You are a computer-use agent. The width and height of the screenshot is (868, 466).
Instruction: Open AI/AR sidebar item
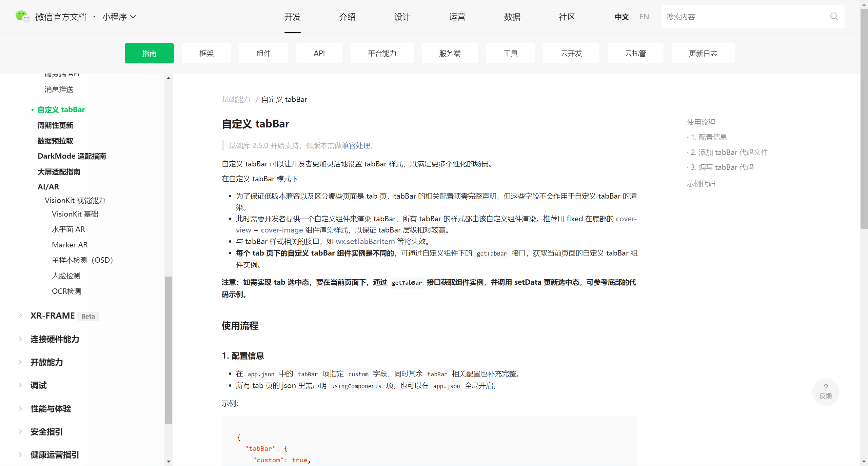pyautogui.click(x=48, y=187)
